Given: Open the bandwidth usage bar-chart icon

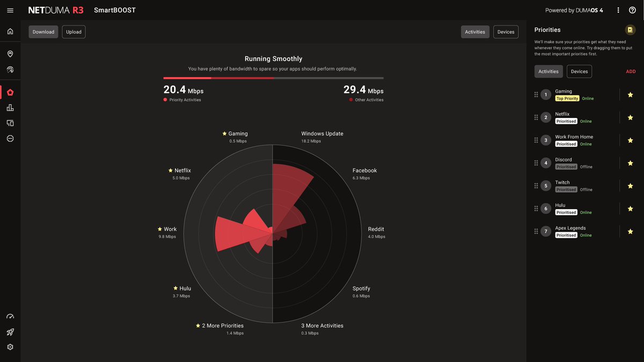Looking at the screenshot, I should (10, 107).
